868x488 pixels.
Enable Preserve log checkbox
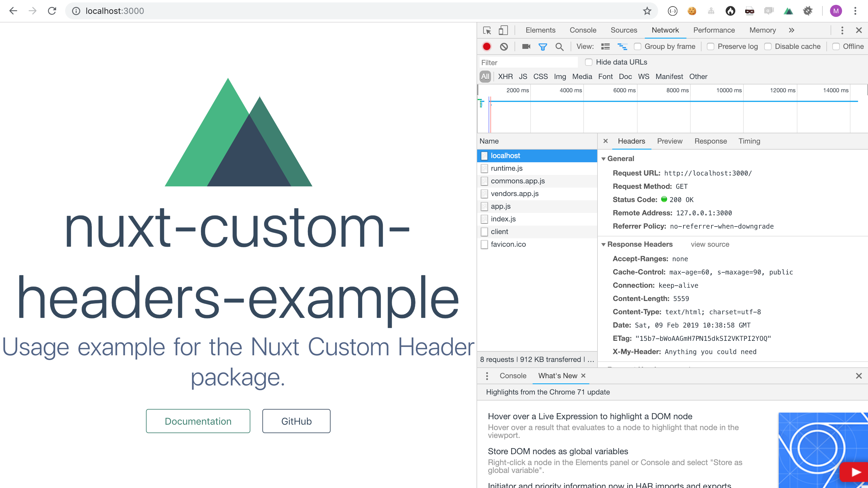tap(711, 46)
